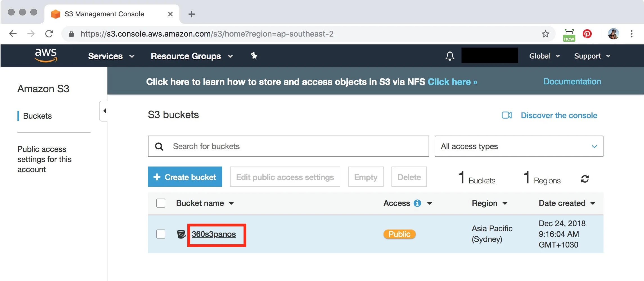Open the Chrome profile avatar
The height and width of the screenshot is (281, 644).
coord(613,34)
